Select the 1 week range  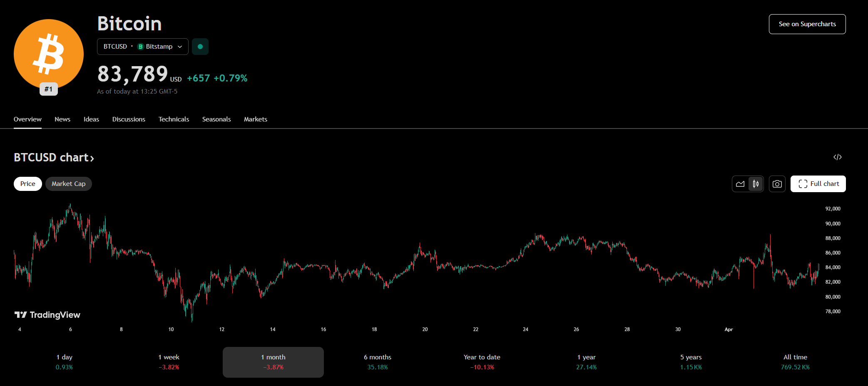(169, 362)
